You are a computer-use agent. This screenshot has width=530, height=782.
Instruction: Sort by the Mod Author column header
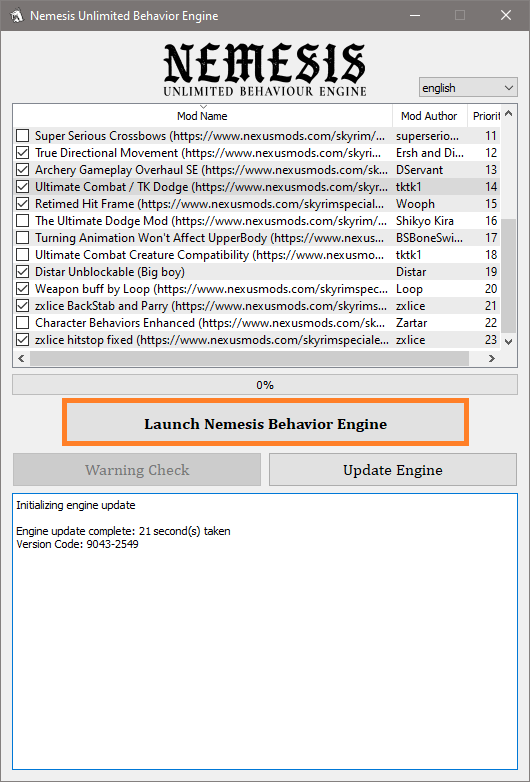(429, 116)
